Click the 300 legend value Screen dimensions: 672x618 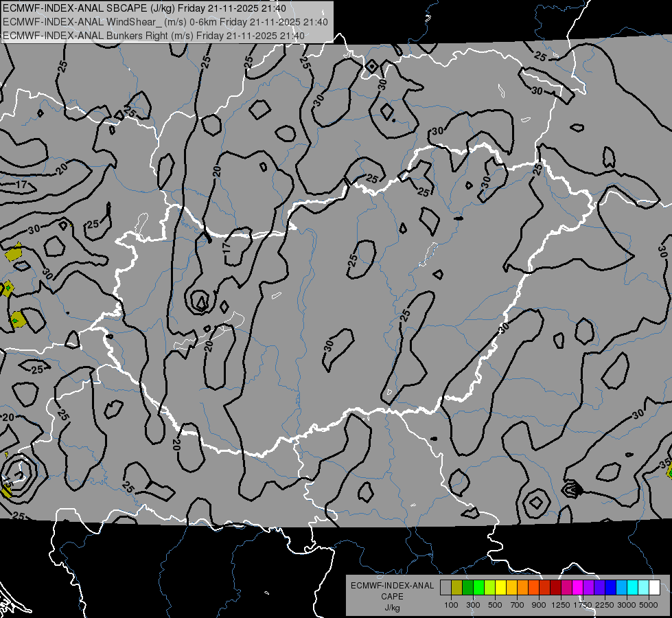(473, 605)
